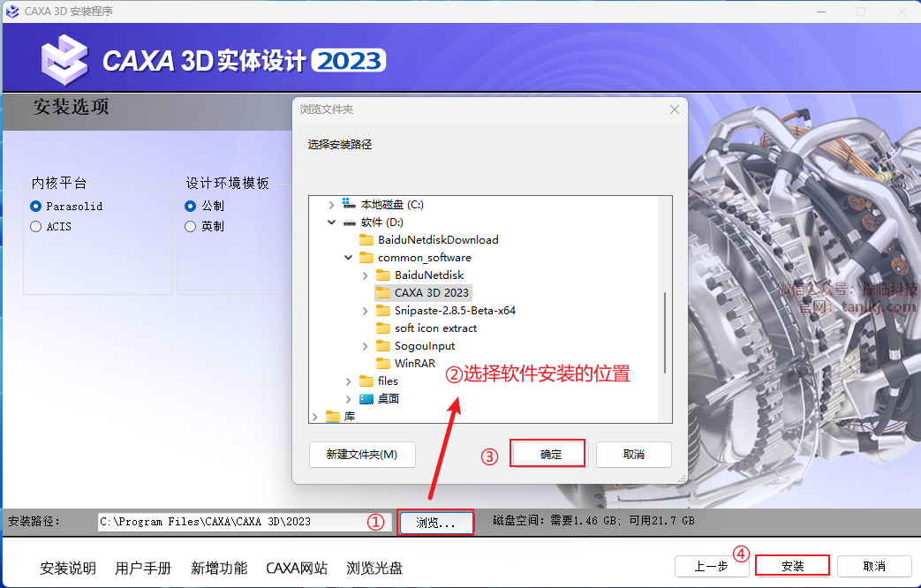Click the 桌面 desktop icon
The height and width of the screenshot is (588, 921).
click(x=366, y=399)
